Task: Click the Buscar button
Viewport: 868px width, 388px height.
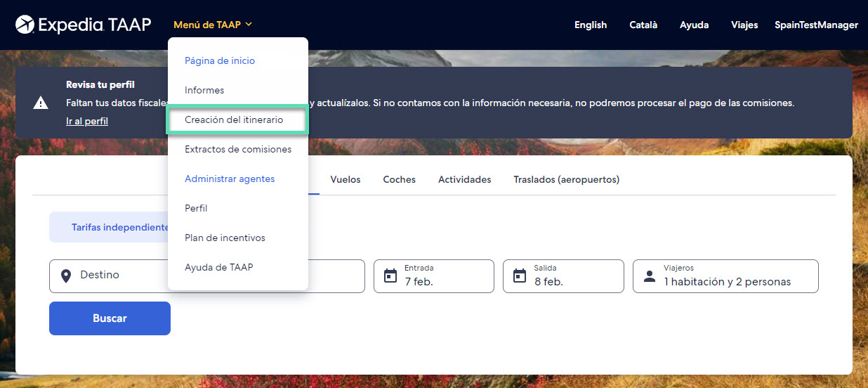Action: tap(110, 318)
